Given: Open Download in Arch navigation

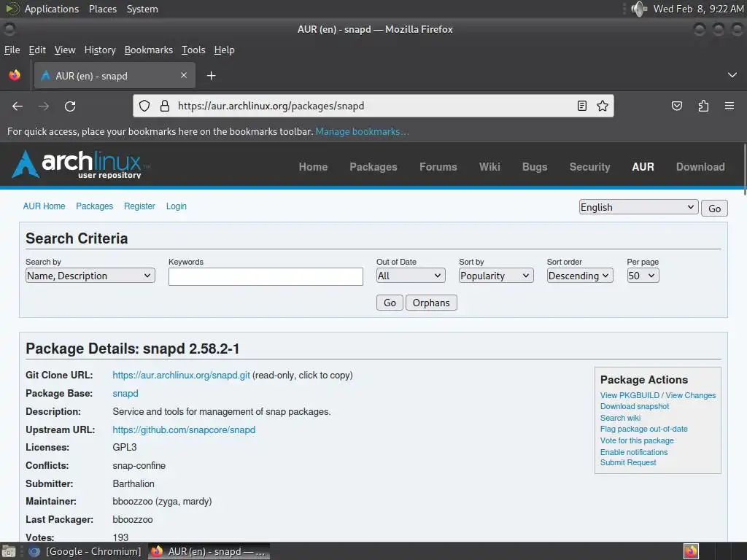Looking at the screenshot, I should pos(700,167).
